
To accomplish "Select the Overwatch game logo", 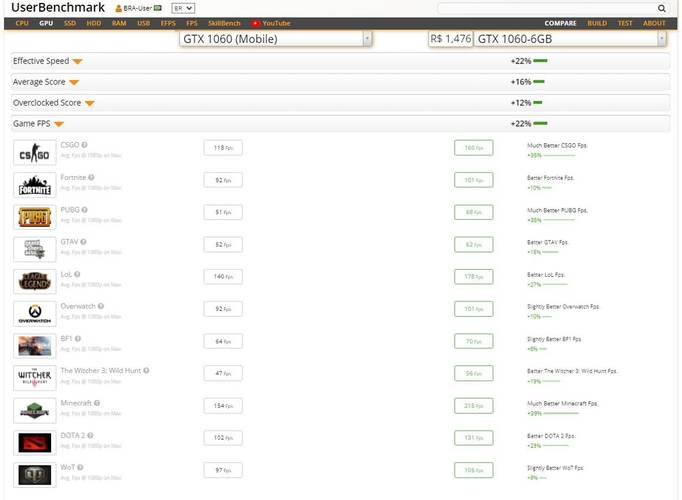I will pyautogui.click(x=35, y=314).
